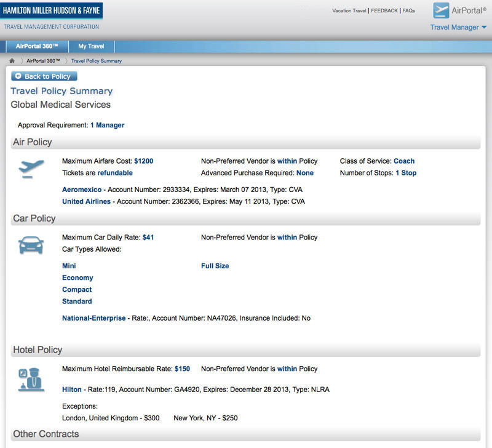Click within in Hotel Policy vendor line
Screen dimensions: 492x448
(x=287, y=369)
